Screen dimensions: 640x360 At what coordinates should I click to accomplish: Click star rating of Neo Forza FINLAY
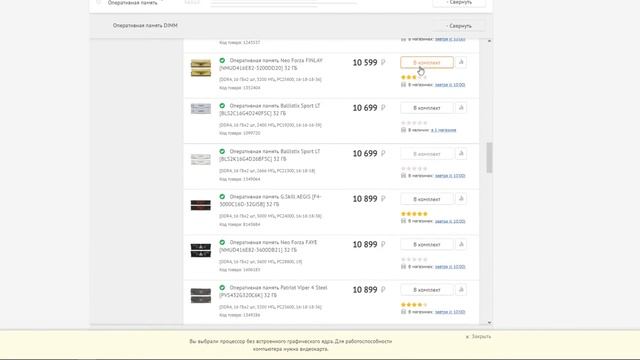pos(414,77)
